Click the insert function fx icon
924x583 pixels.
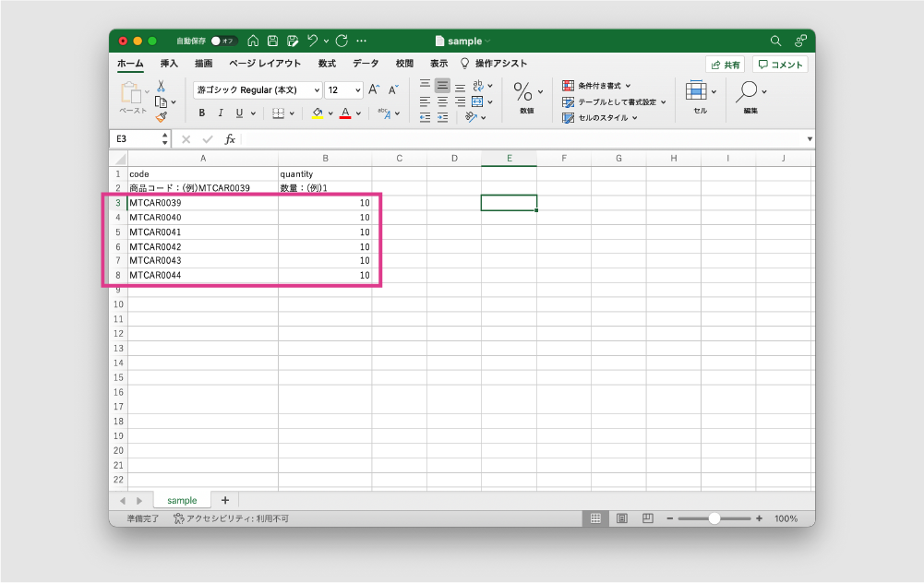230,139
